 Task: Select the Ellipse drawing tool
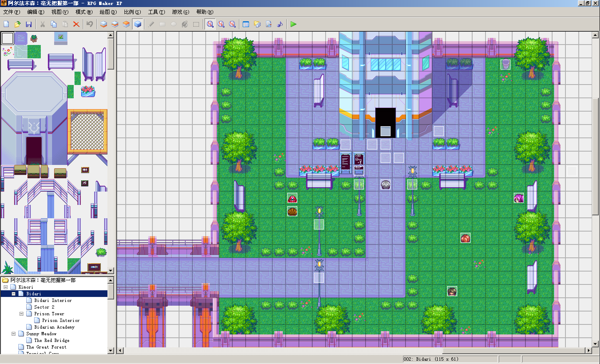(x=174, y=24)
